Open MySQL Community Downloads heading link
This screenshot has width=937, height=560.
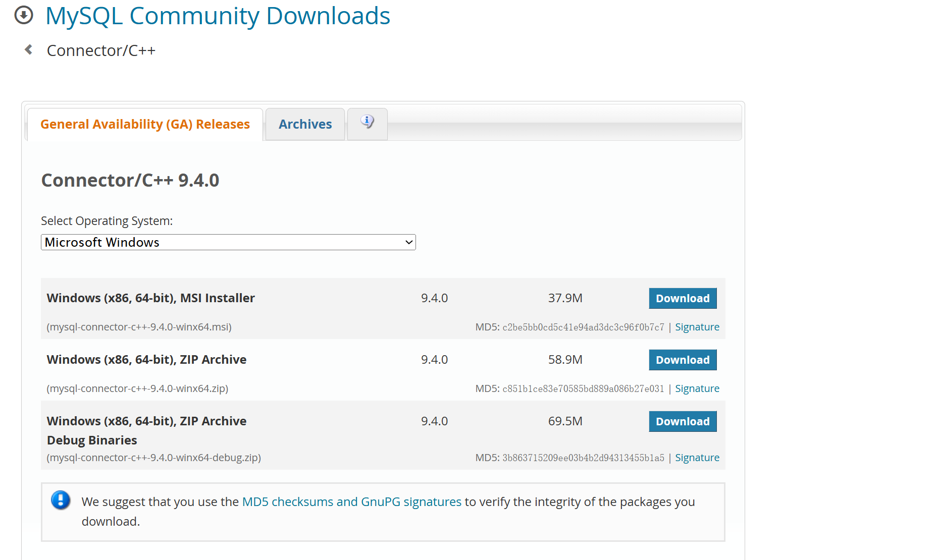[x=218, y=16]
